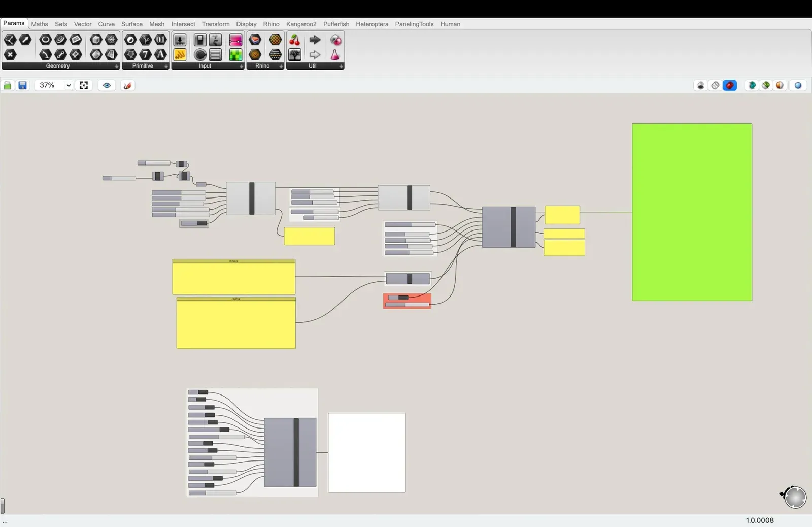Toggle named views with the eye icon
This screenshot has height=527, width=812.
click(107, 85)
